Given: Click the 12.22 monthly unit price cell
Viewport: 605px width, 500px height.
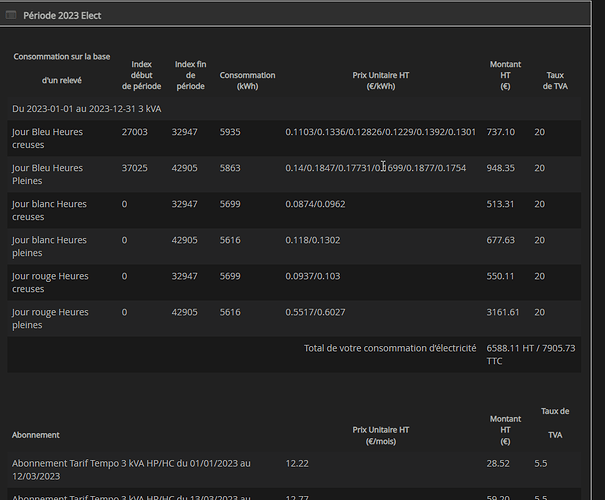Looking at the screenshot, I should [x=296, y=463].
